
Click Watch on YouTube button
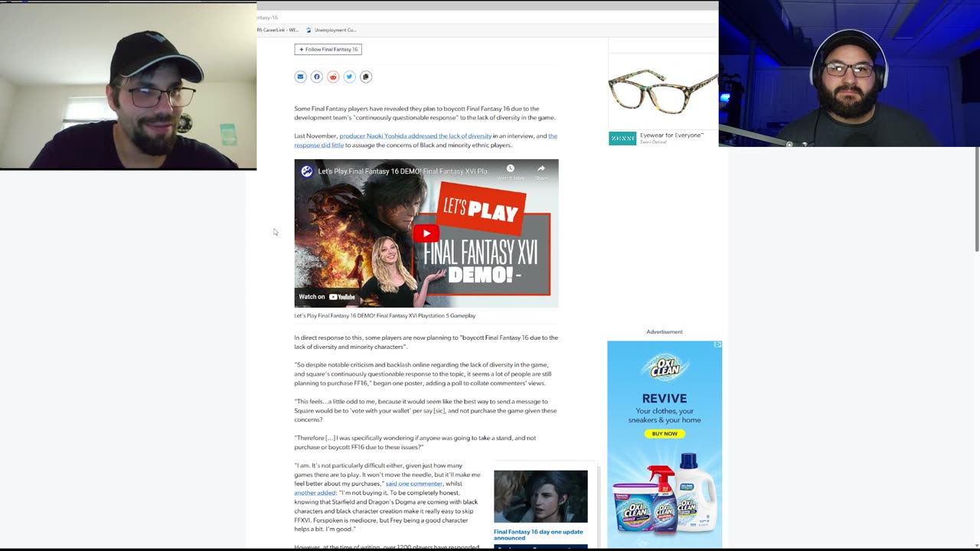[327, 297]
